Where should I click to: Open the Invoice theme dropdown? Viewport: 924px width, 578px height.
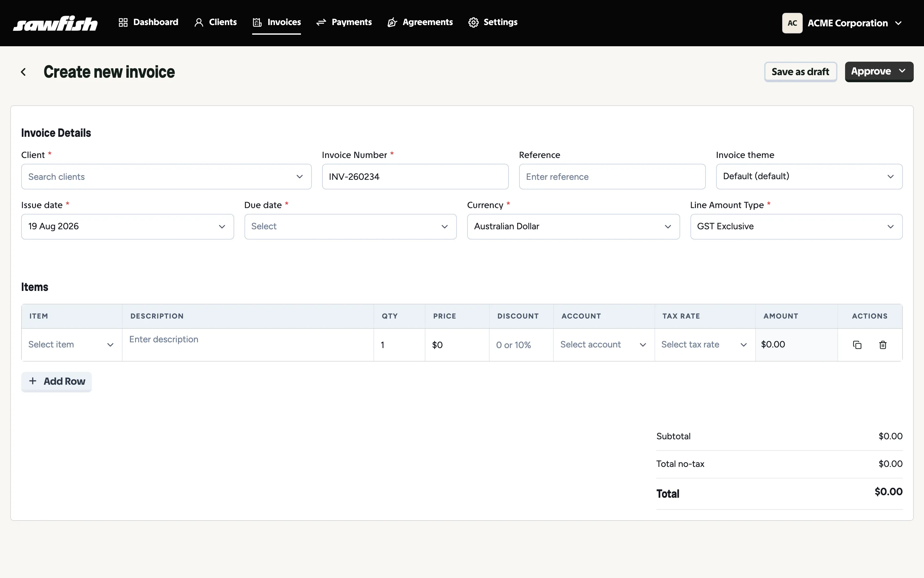click(x=809, y=177)
